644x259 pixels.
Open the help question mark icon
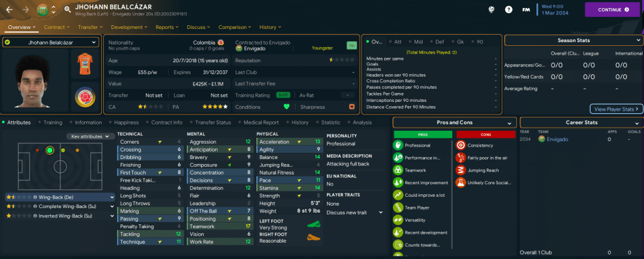[508, 9]
